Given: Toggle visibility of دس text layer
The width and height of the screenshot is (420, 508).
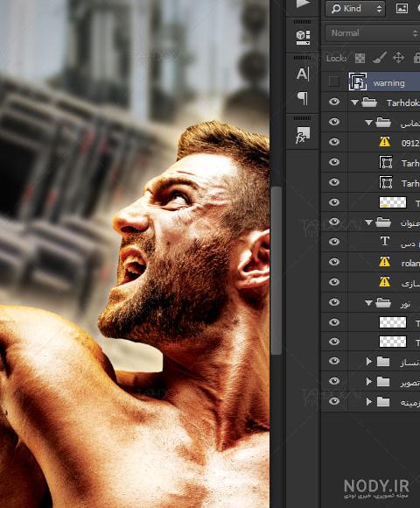Looking at the screenshot, I should coord(334,242).
